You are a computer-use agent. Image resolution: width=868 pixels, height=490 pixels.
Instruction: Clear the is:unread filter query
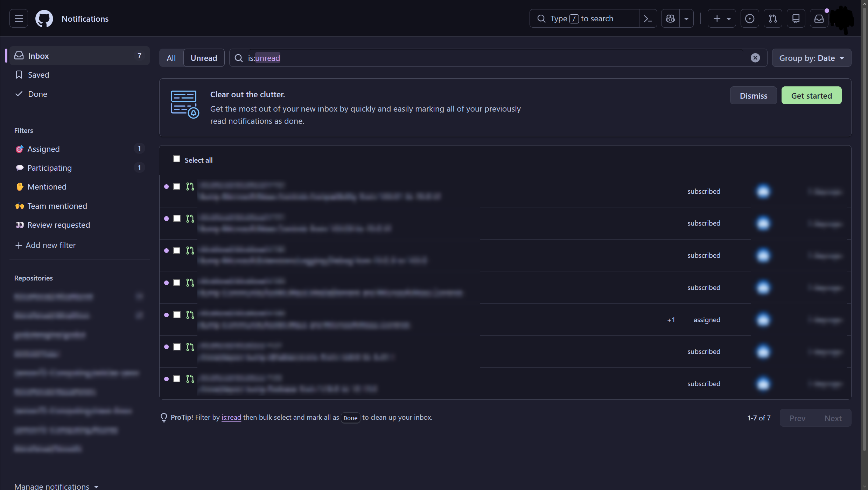pos(755,58)
